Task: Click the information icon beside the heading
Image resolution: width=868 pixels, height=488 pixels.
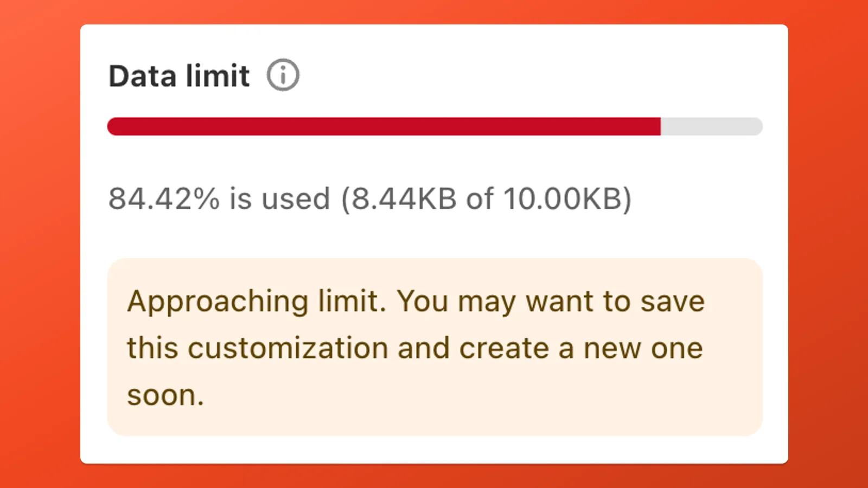Action: pyautogui.click(x=284, y=75)
